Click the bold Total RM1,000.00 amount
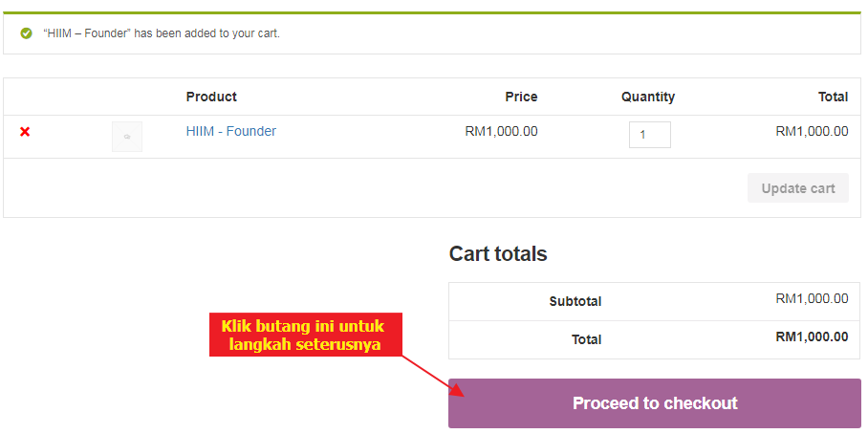Image resolution: width=868 pixels, height=434 pixels. [811, 336]
